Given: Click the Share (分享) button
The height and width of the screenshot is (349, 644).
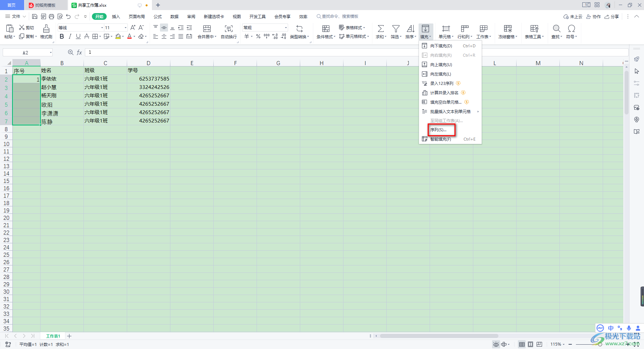Looking at the screenshot, I should (x=612, y=16).
